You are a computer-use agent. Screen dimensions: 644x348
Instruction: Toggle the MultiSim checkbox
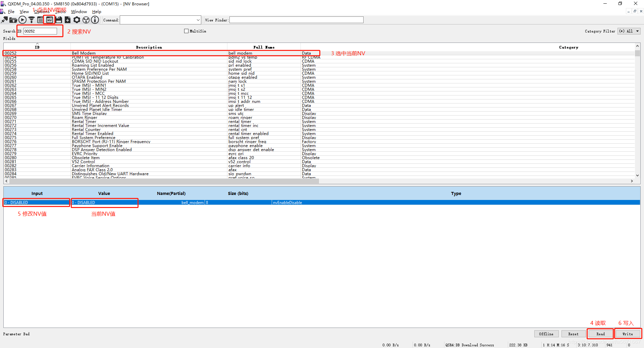(186, 31)
